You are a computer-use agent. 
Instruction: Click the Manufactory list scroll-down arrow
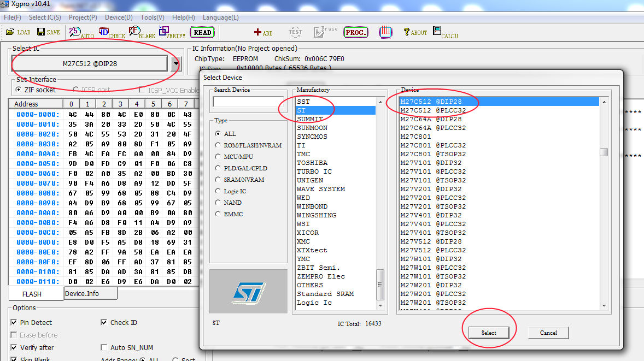pyautogui.click(x=380, y=306)
